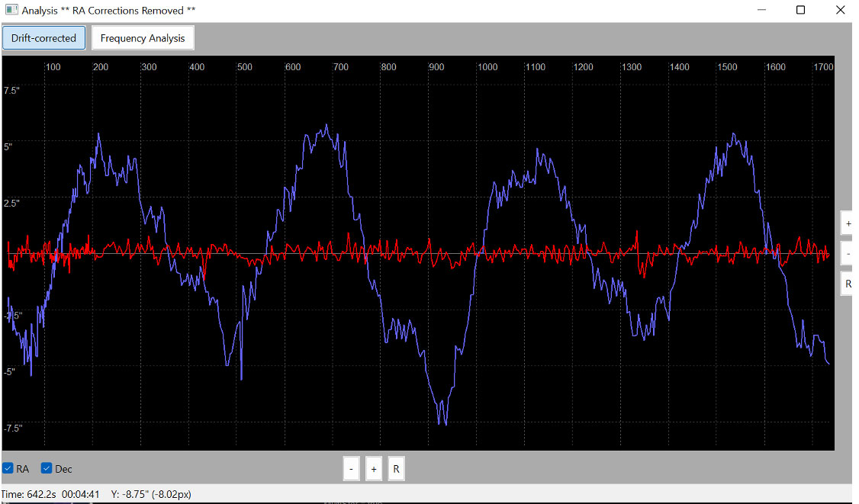Click the -7.5" bottom axis label
Viewport: 859px width, 504px height.
tap(13, 428)
